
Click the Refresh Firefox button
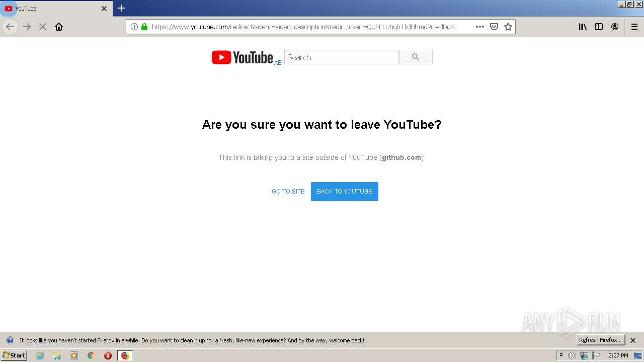(x=601, y=340)
